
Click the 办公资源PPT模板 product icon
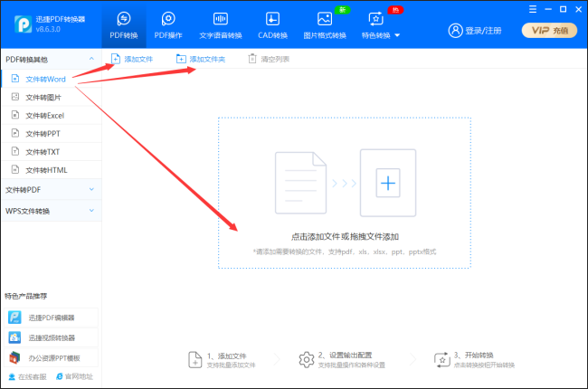click(15, 357)
